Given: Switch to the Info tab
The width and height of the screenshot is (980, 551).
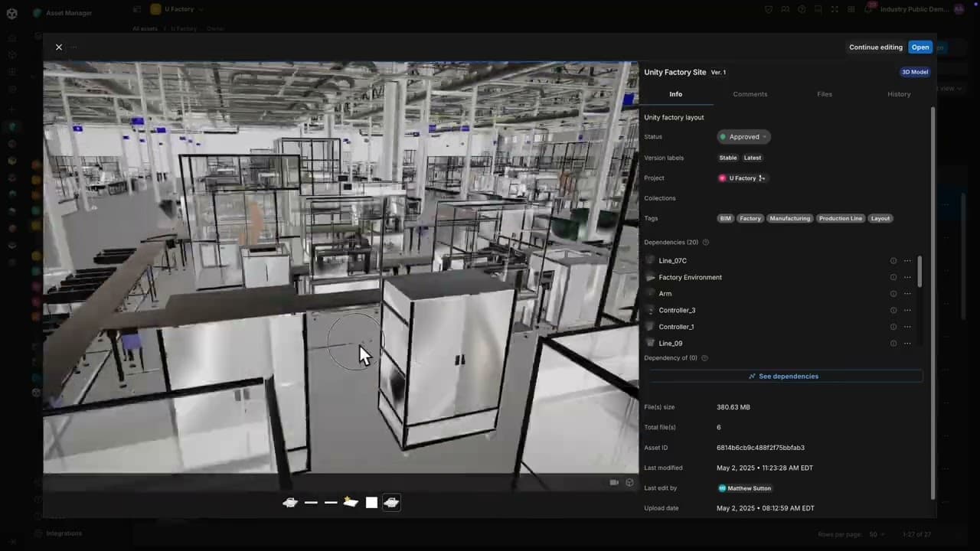Looking at the screenshot, I should [675, 94].
